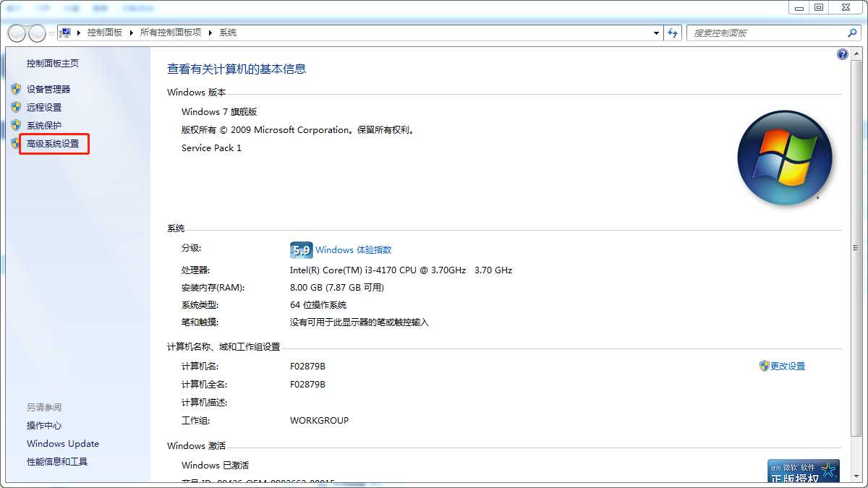Open the Windows Update link
The image size is (868, 488).
coord(63,444)
